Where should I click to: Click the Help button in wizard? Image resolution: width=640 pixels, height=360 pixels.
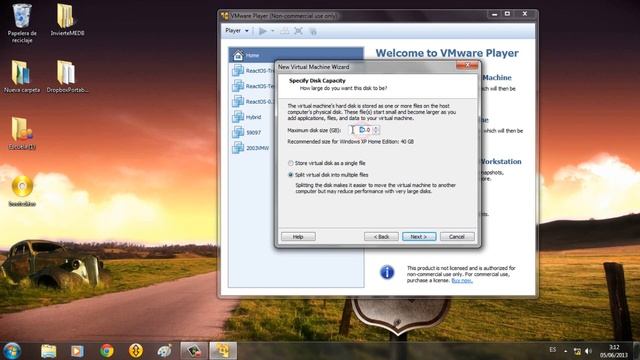[298, 237]
